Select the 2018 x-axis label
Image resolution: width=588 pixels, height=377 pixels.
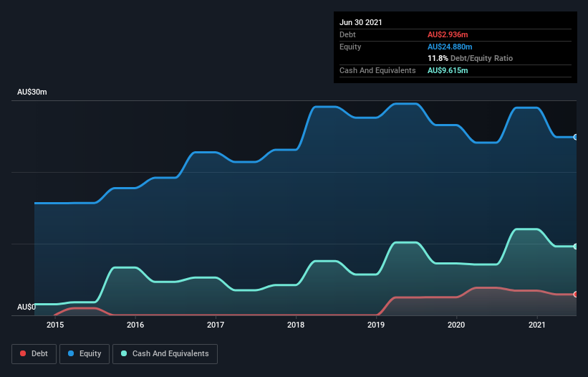pos(296,325)
